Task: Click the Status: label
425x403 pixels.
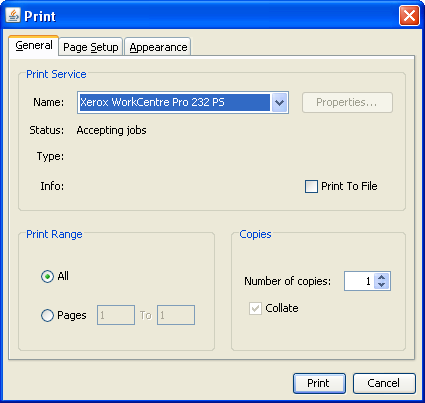Action: pos(47,130)
